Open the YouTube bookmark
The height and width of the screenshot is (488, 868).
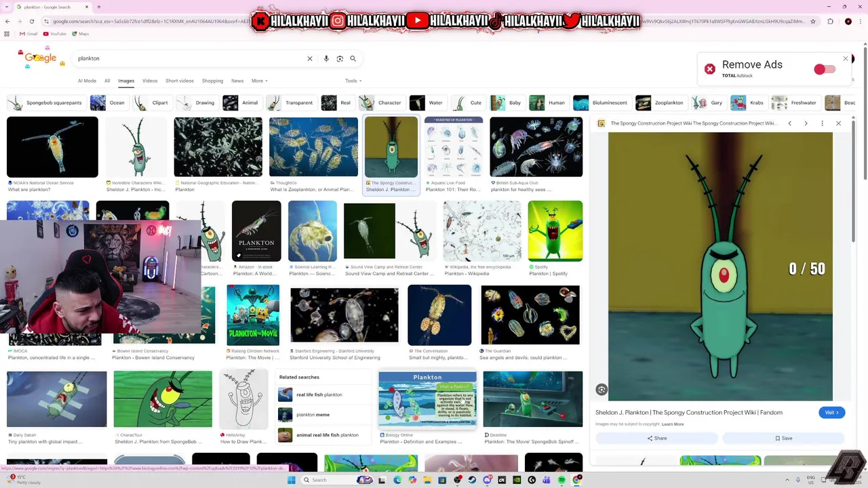point(55,34)
